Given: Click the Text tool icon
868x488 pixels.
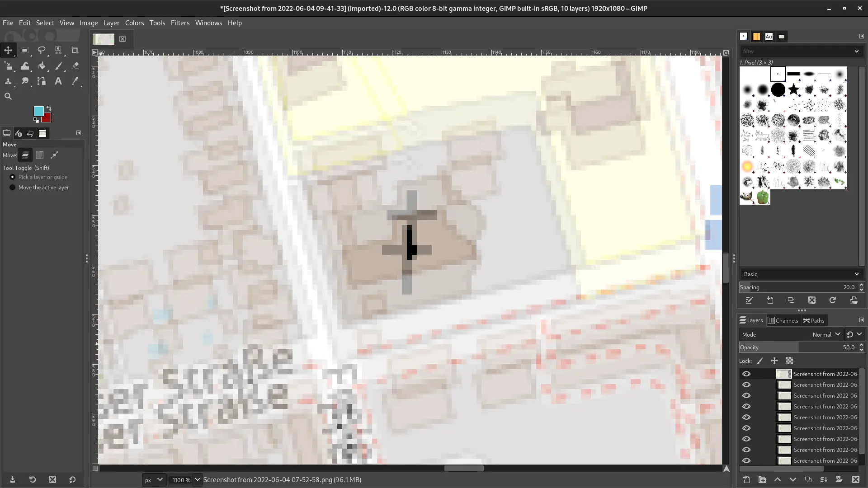Looking at the screenshot, I should pyautogui.click(x=58, y=81).
